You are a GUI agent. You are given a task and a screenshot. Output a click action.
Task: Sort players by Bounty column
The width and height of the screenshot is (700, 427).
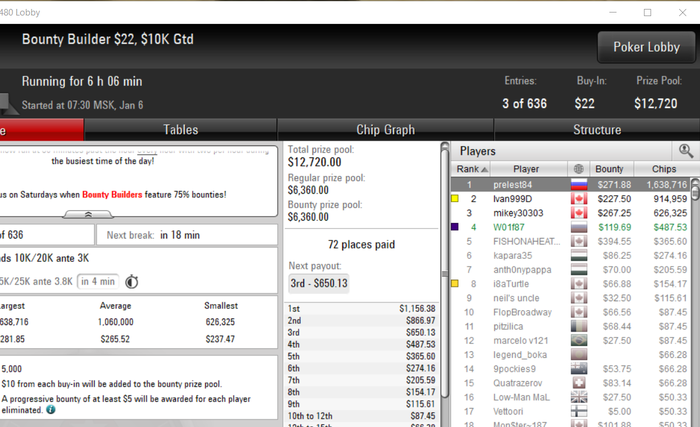tap(609, 169)
